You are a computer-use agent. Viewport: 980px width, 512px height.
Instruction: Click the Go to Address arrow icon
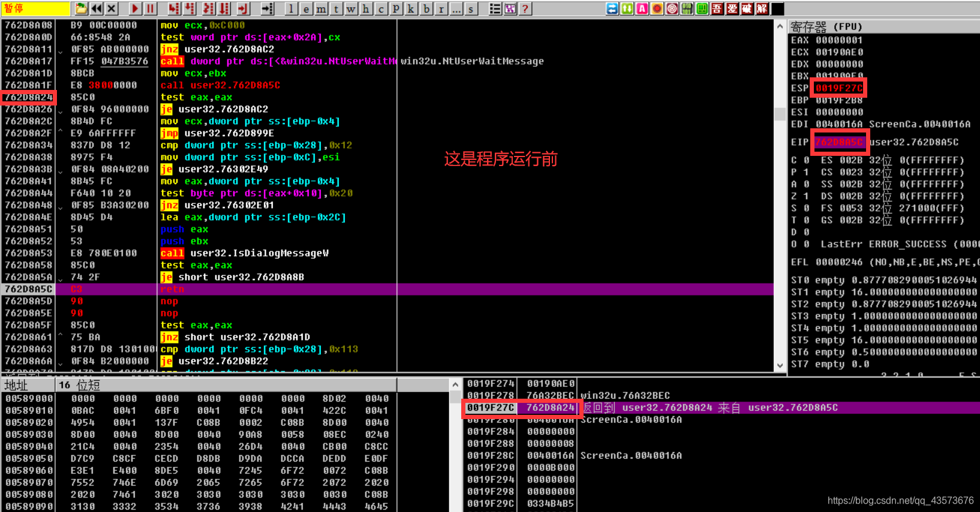click(x=267, y=8)
